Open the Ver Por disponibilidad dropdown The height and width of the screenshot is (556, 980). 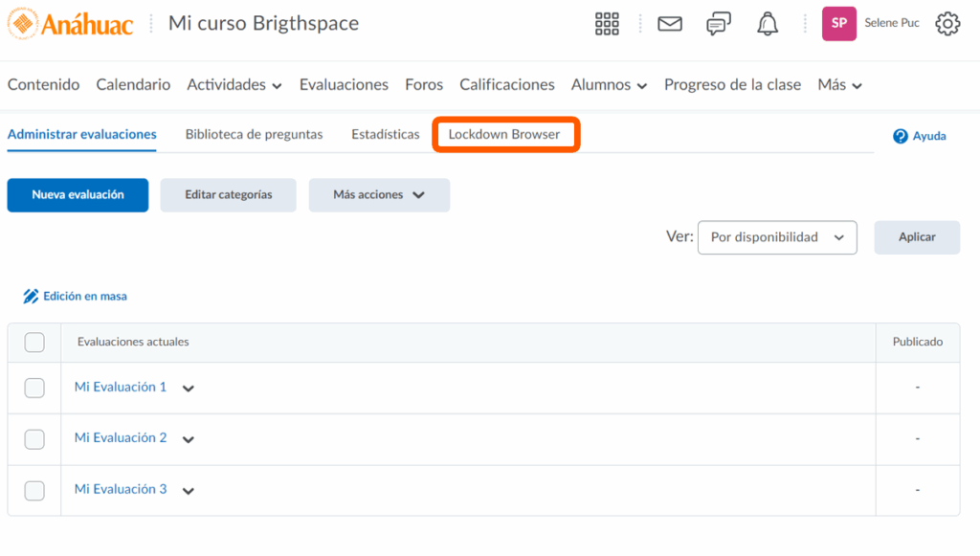777,237
